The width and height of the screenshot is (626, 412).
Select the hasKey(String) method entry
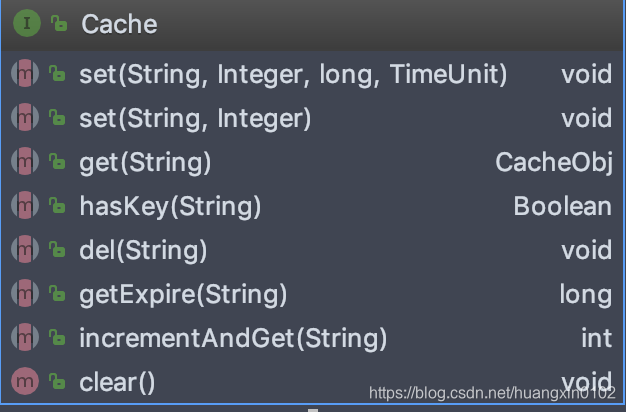(313, 206)
